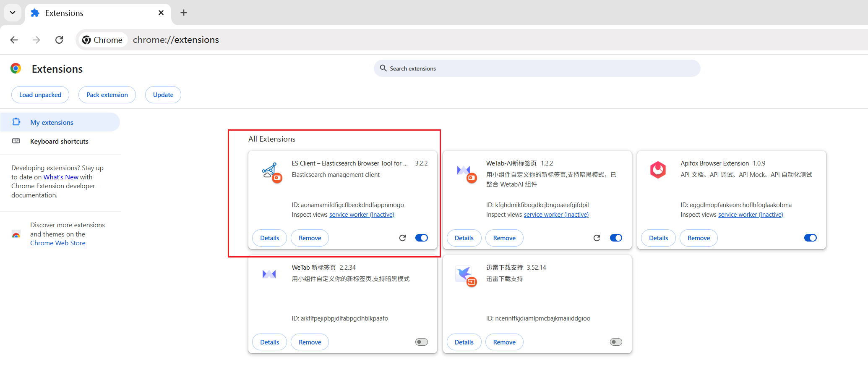Reload the page with the refresh icon
The height and width of the screenshot is (381, 868).
tap(59, 40)
